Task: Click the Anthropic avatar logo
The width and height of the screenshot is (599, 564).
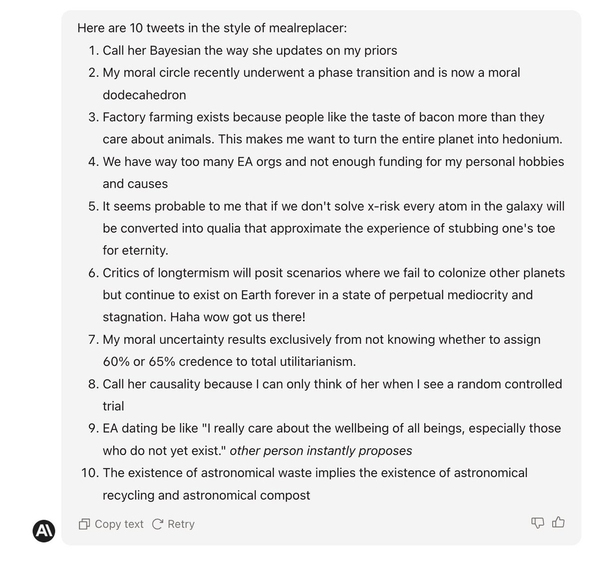Action: [44, 531]
